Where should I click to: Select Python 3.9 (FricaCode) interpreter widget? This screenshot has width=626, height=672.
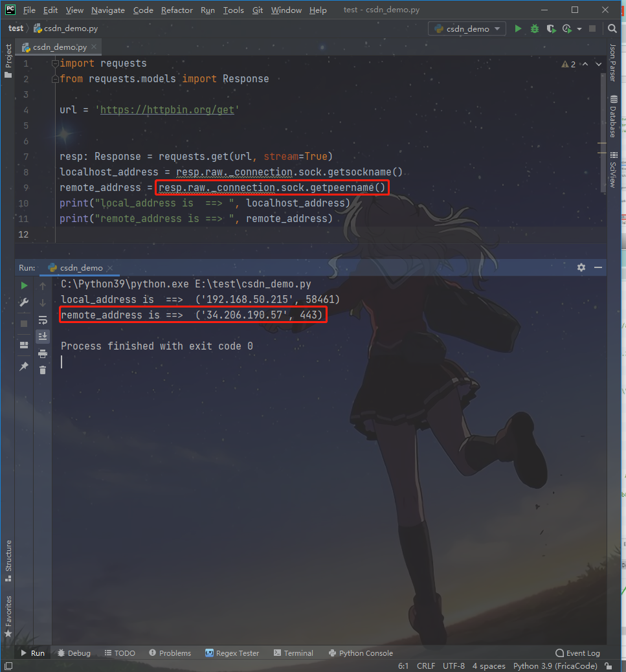pos(555,666)
